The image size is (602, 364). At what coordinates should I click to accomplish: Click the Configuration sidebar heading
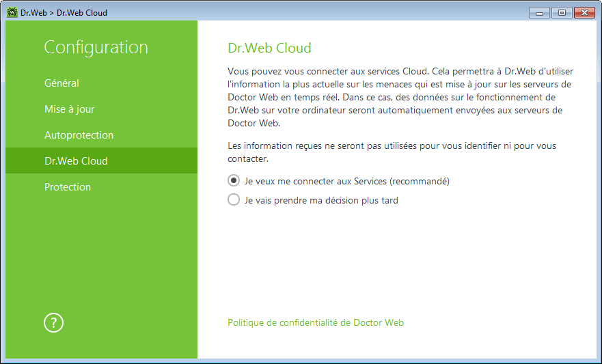click(96, 47)
